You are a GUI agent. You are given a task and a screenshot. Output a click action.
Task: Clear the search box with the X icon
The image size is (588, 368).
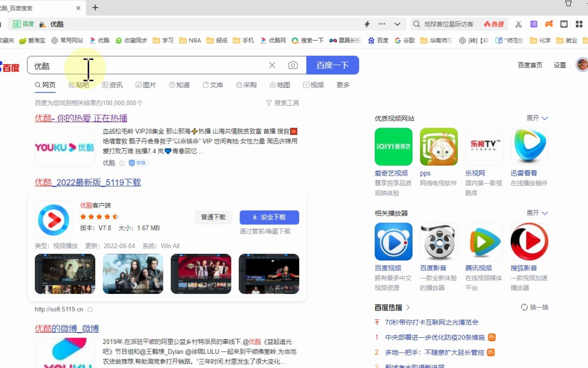click(272, 65)
